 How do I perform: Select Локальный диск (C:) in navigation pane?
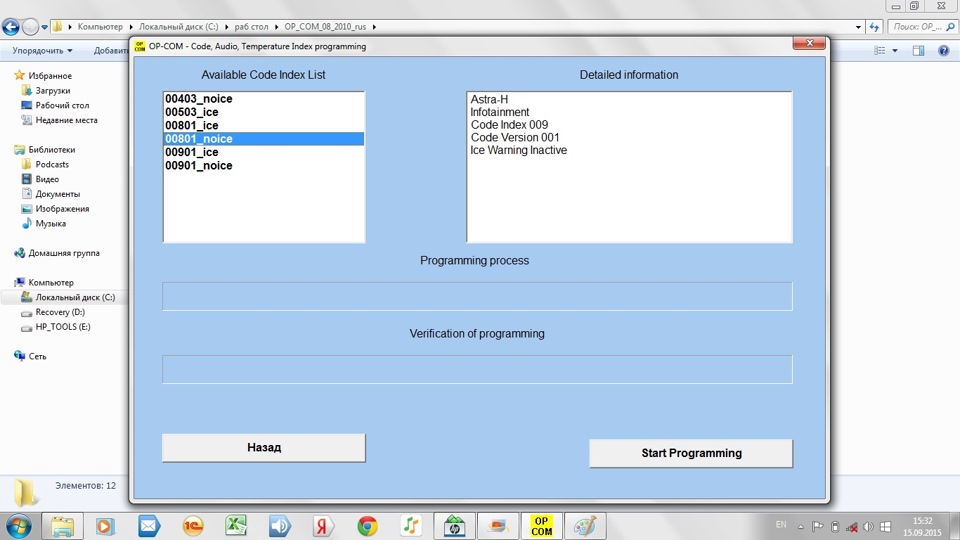(75, 297)
